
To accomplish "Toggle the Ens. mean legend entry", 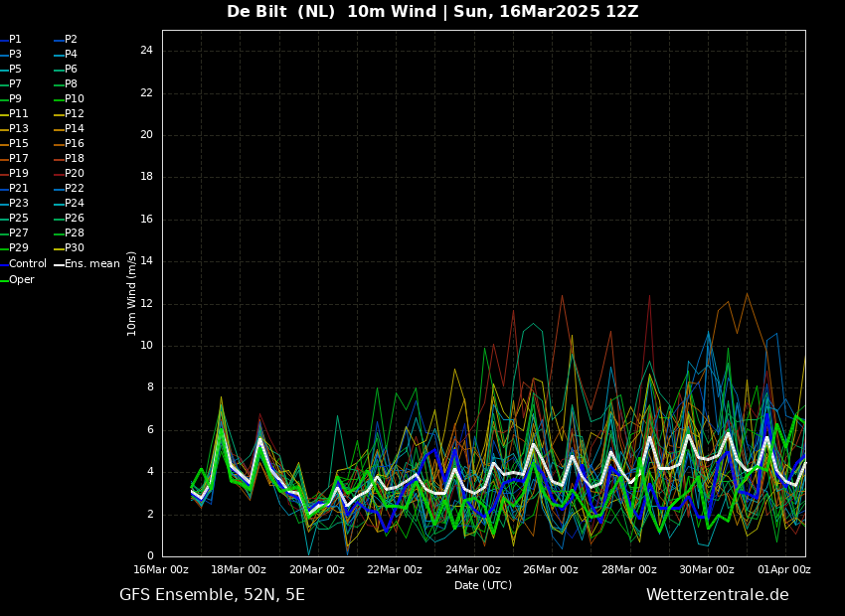I will coord(91,264).
